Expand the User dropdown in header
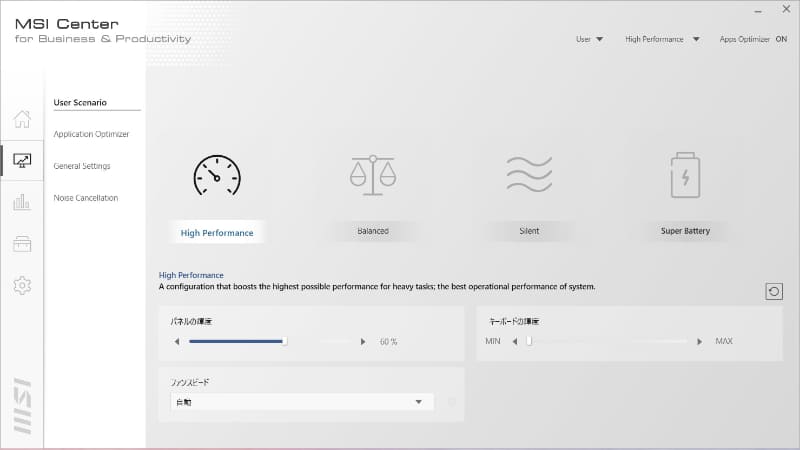This screenshot has height=450, width=800. click(x=589, y=39)
